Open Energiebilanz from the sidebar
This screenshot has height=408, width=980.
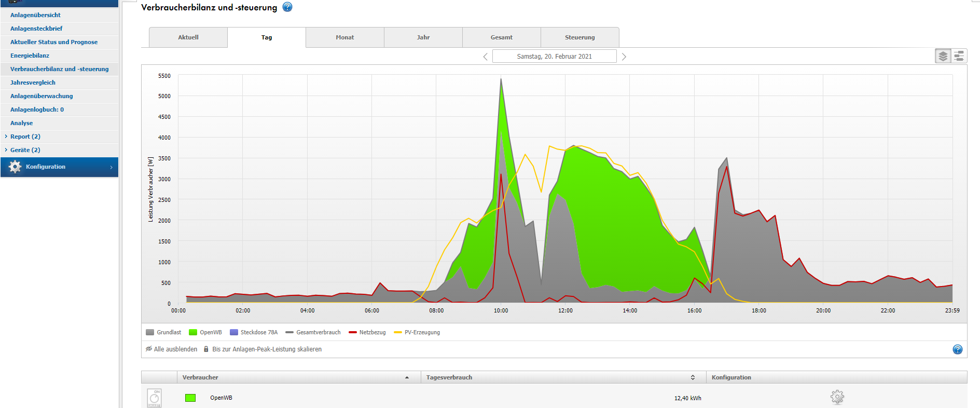pyautogui.click(x=30, y=56)
